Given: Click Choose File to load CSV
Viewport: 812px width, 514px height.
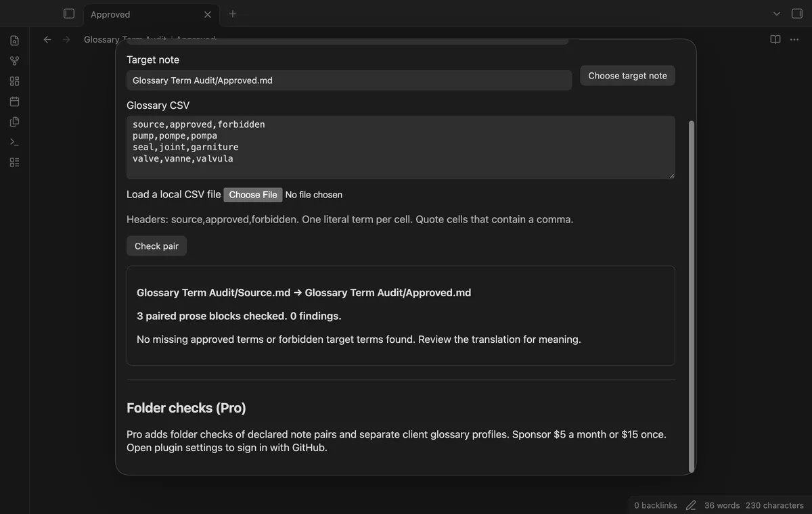Looking at the screenshot, I should pos(253,195).
